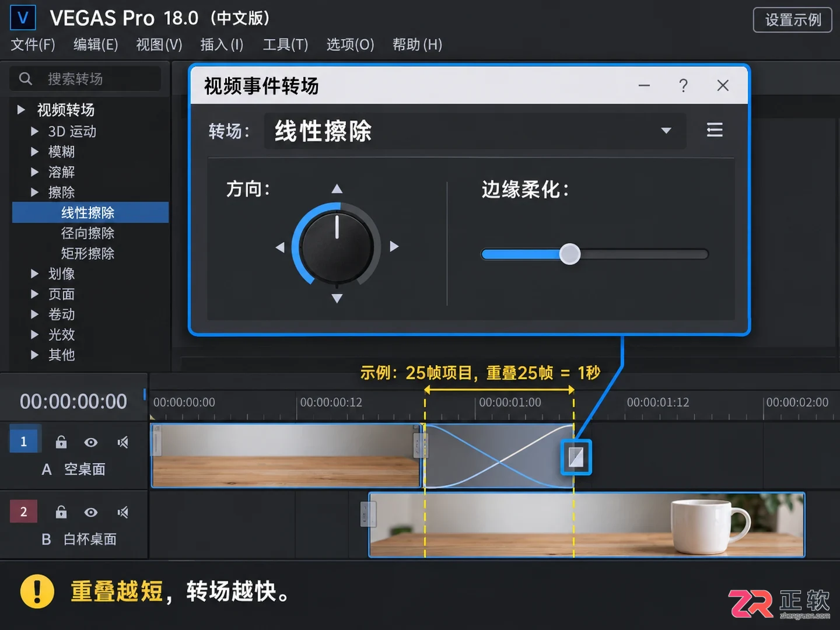The height and width of the screenshot is (630, 840).
Task: Open help in the 视频事件转场 dialog
Action: pyautogui.click(x=684, y=86)
